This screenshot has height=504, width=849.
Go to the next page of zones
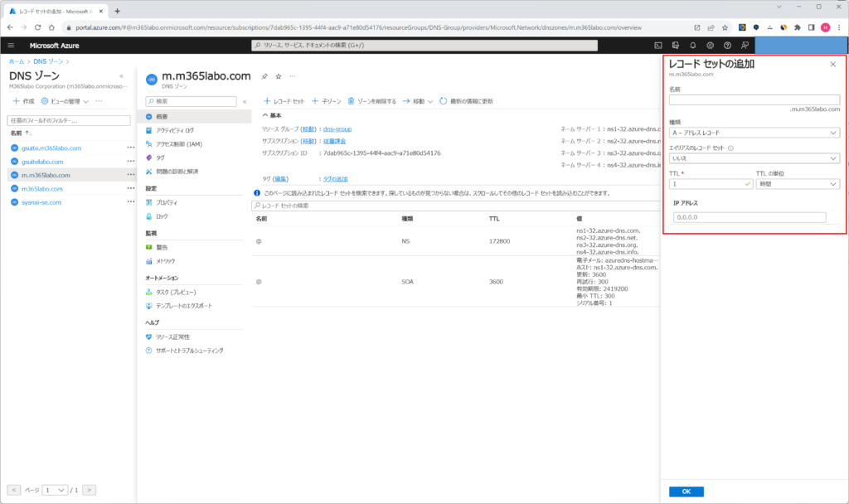click(90, 490)
